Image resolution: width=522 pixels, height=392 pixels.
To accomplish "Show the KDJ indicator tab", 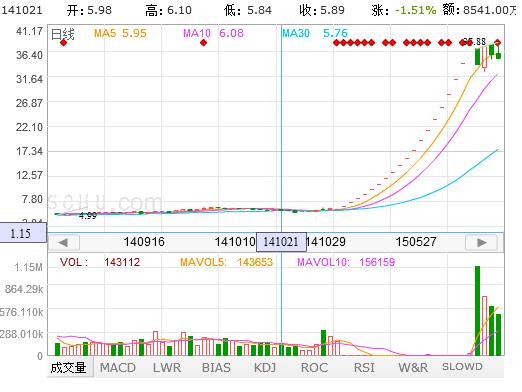I will click(265, 368).
